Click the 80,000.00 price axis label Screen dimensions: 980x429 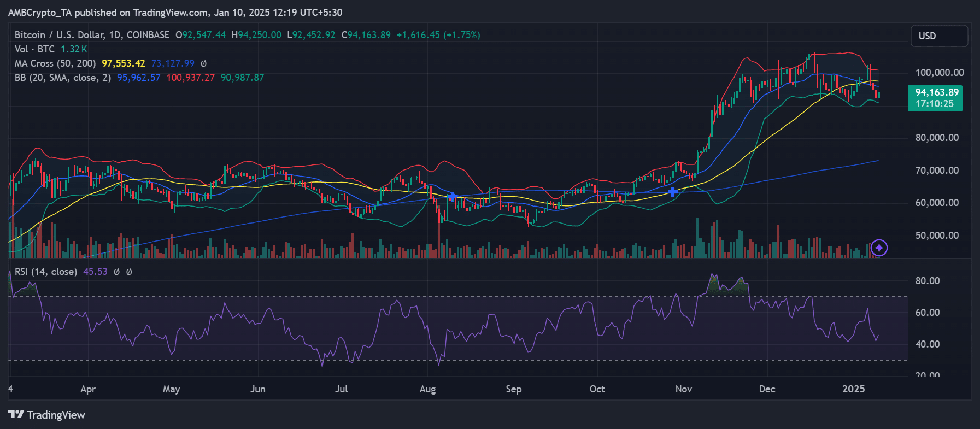(x=937, y=138)
